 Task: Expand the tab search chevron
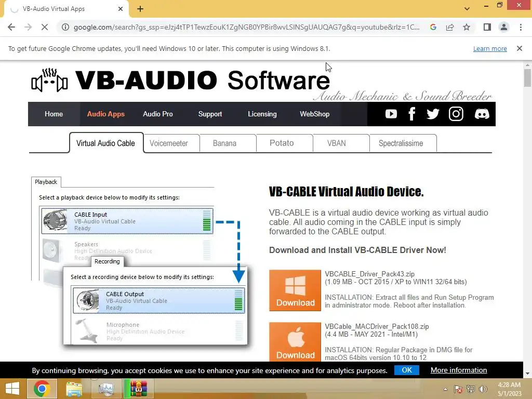coord(467,9)
